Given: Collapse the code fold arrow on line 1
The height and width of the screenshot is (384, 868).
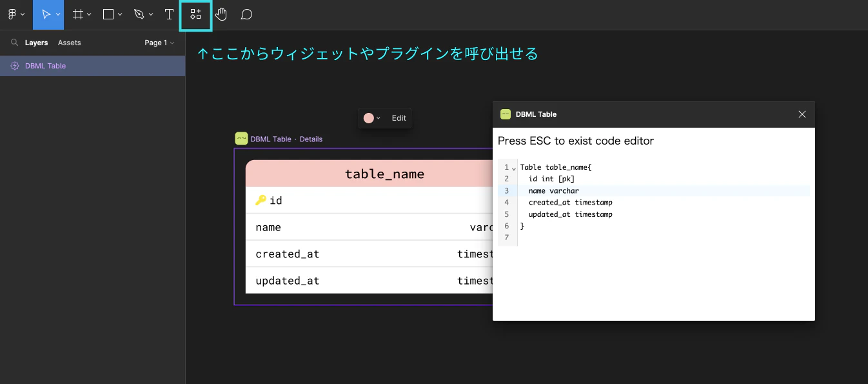Looking at the screenshot, I should pyautogui.click(x=514, y=168).
